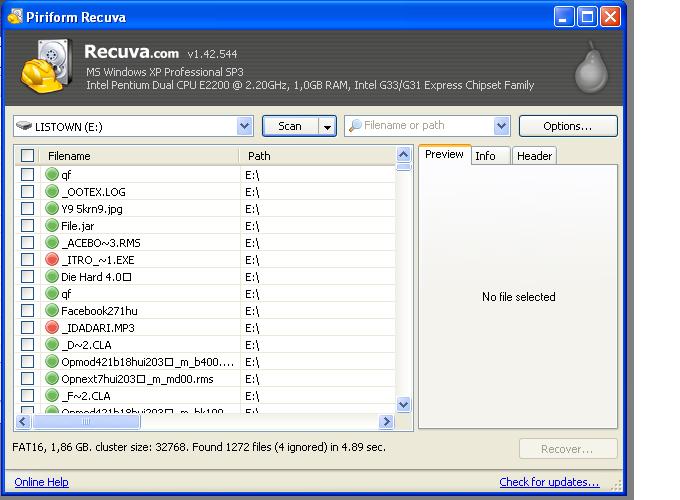Open the Options dialog
This screenshot has width=680, height=500.
pyautogui.click(x=568, y=126)
